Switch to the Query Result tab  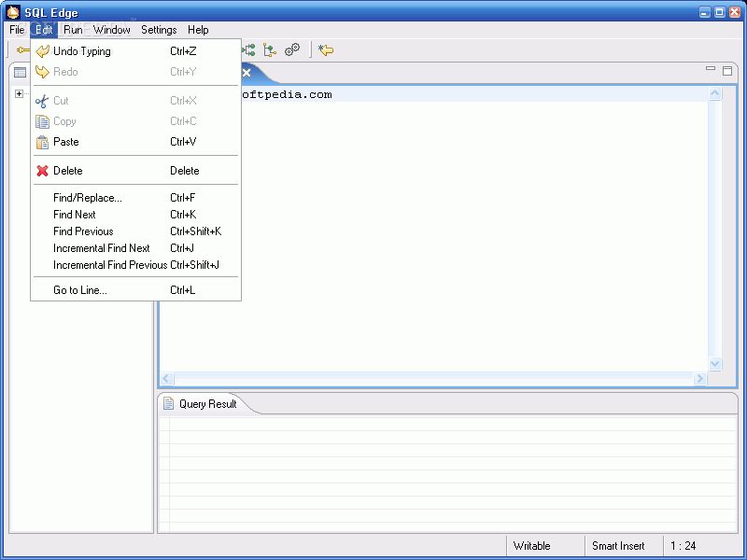click(207, 404)
